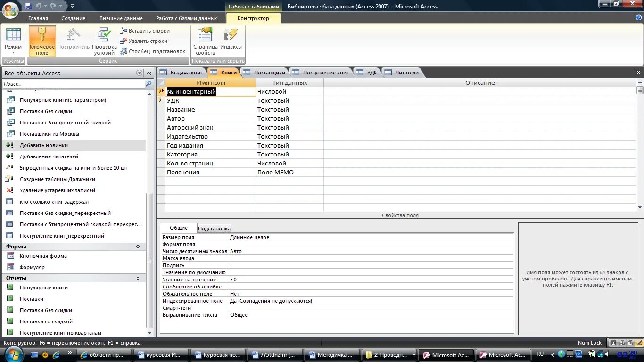Click the Авторский знак field name

coord(210,127)
